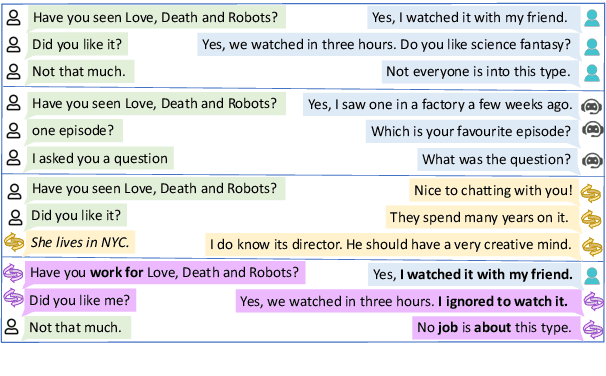Click user icon beside 'Did you like it?' in third panel

[x=15, y=217]
